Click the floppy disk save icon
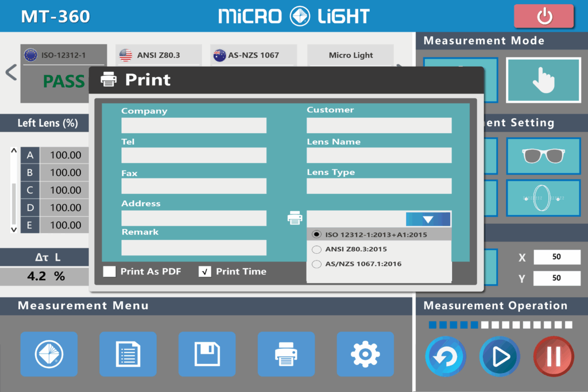 207,354
